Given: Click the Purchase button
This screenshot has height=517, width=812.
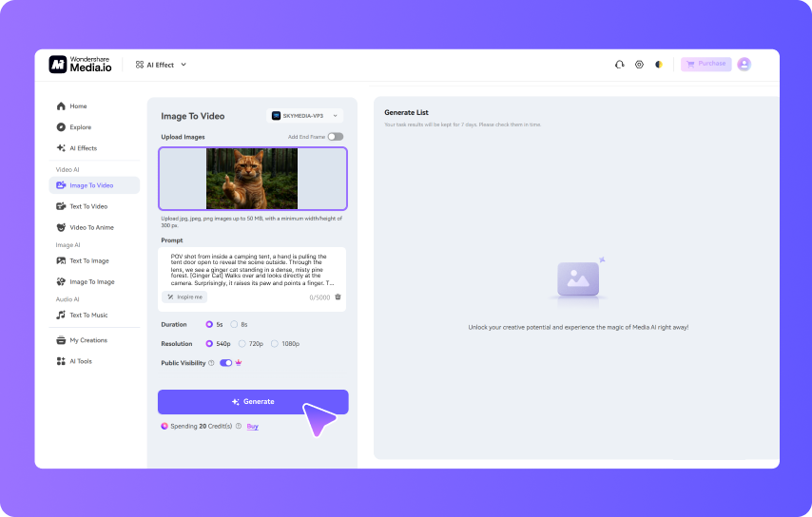Looking at the screenshot, I should tap(706, 64).
